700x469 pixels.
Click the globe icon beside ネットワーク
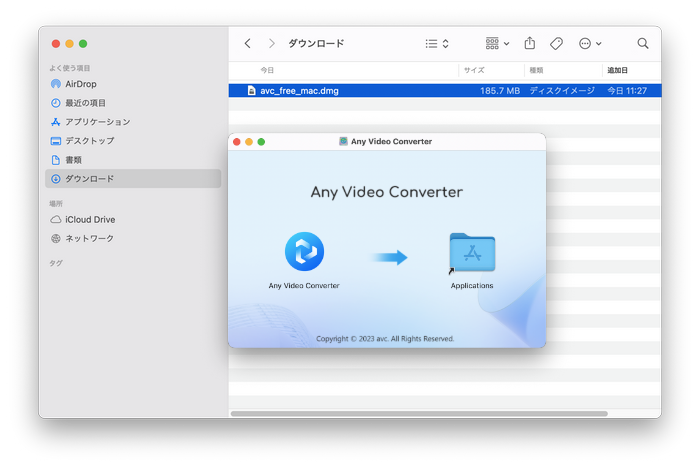[x=56, y=238]
